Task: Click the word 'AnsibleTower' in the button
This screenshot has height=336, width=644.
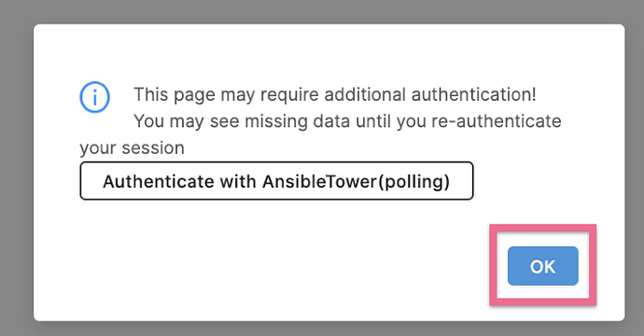Action: click(x=319, y=181)
